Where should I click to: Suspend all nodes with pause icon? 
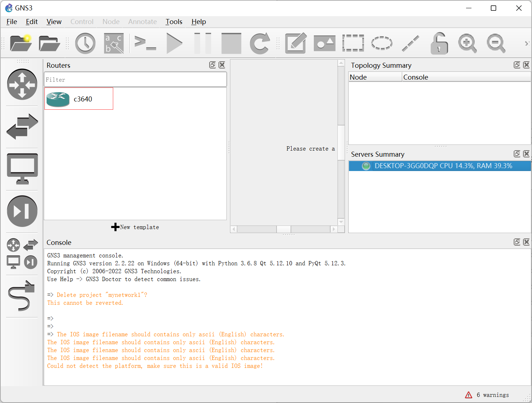[203, 43]
